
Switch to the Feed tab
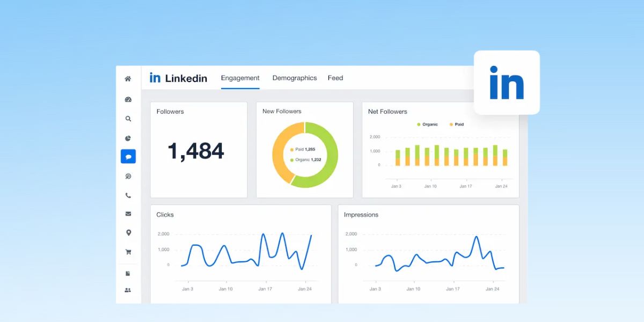click(x=335, y=78)
